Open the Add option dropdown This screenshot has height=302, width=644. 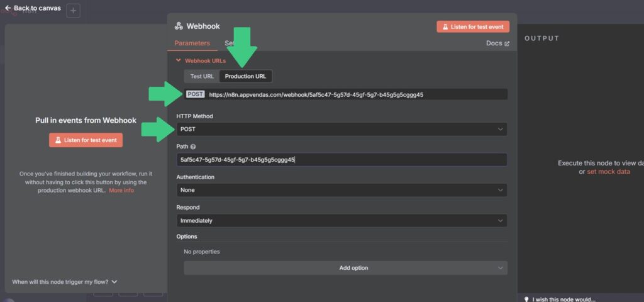[x=345, y=268]
